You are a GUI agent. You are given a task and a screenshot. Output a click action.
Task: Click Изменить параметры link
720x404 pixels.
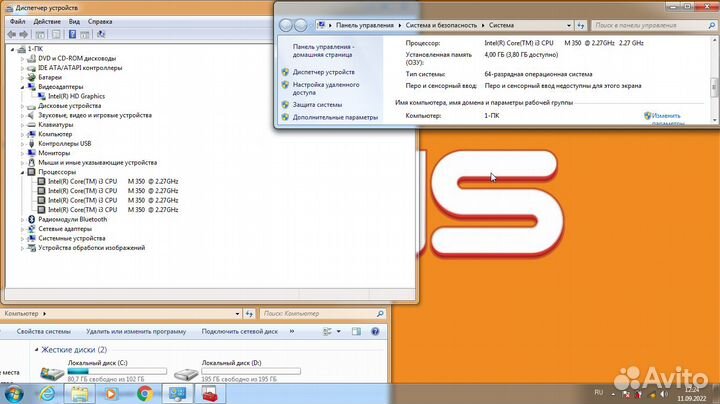(x=666, y=119)
